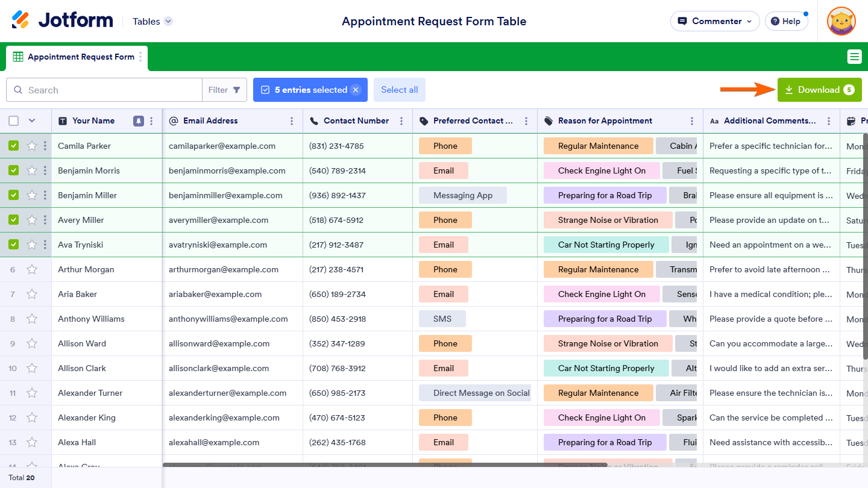Star the Benjamin Miller row
868x488 pixels.
(x=32, y=195)
